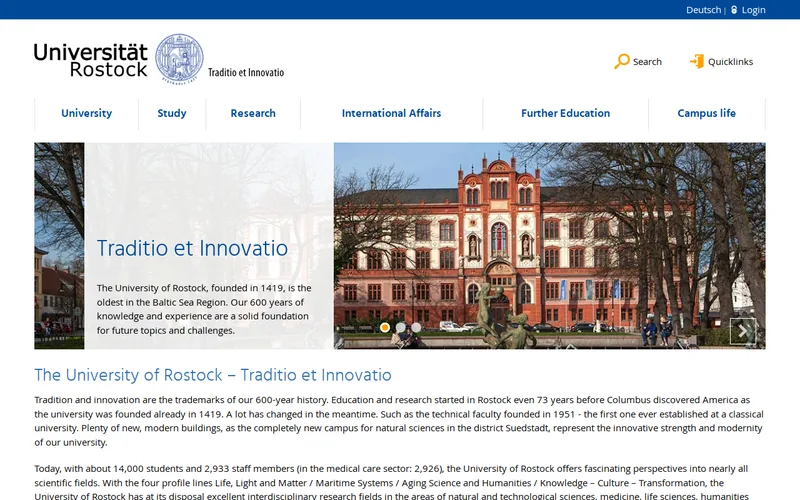Select the first orange slide dot
The width and height of the screenshot is (800, 500).
click(x=385, y=328)
